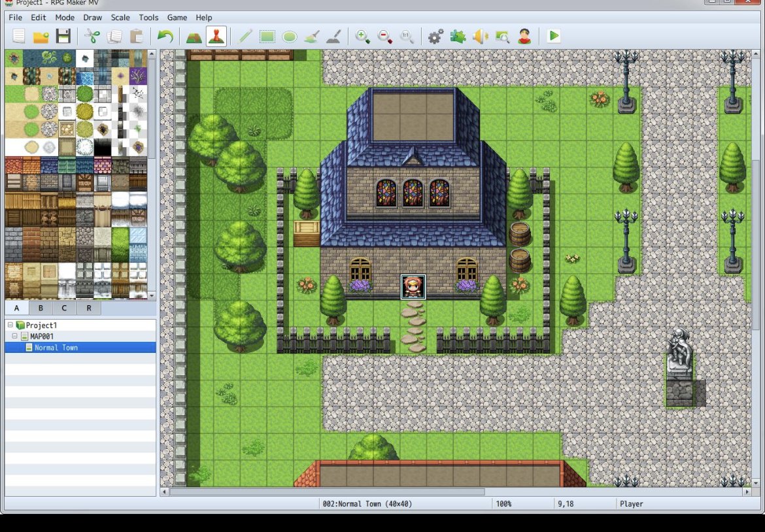Undo the last action with the green arrow
Screen dimensions: 765x532
(165, 37)
